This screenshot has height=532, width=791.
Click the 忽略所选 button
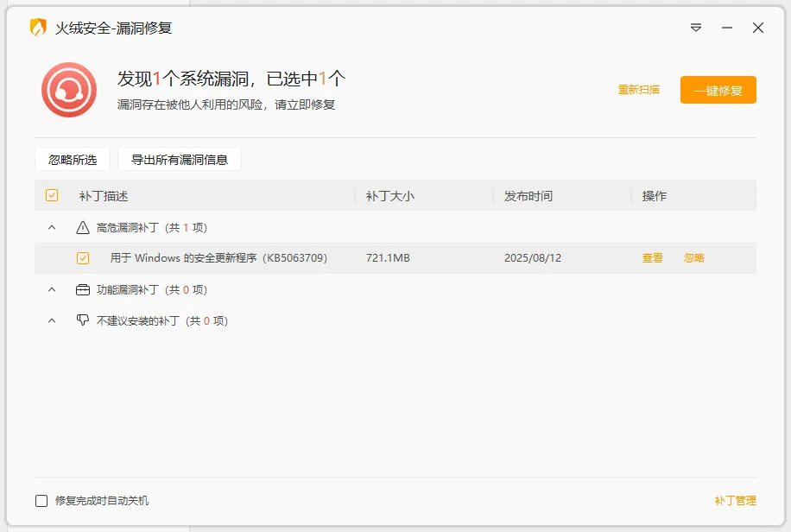(x=71, y=158)
